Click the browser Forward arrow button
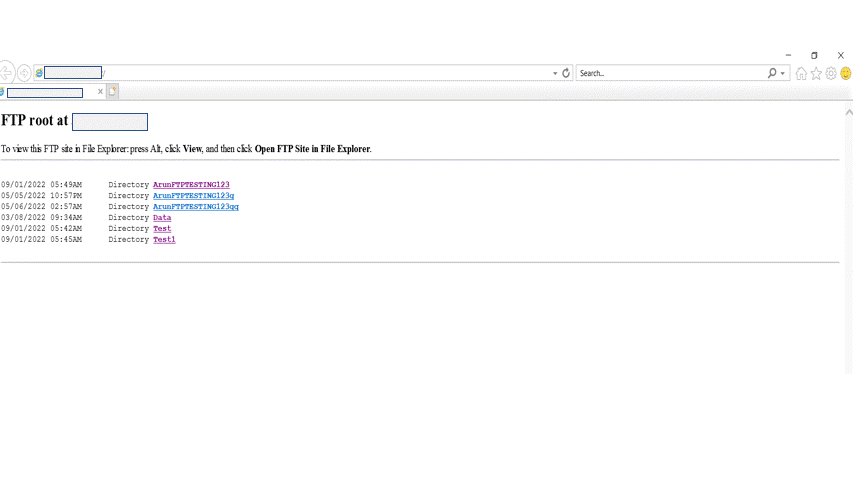Viewport: 853px width, 480px height. [24, 73]
